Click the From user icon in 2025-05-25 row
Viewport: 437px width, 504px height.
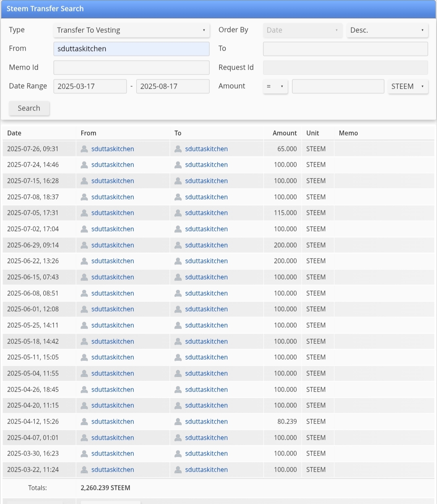[x=84, y=325]
